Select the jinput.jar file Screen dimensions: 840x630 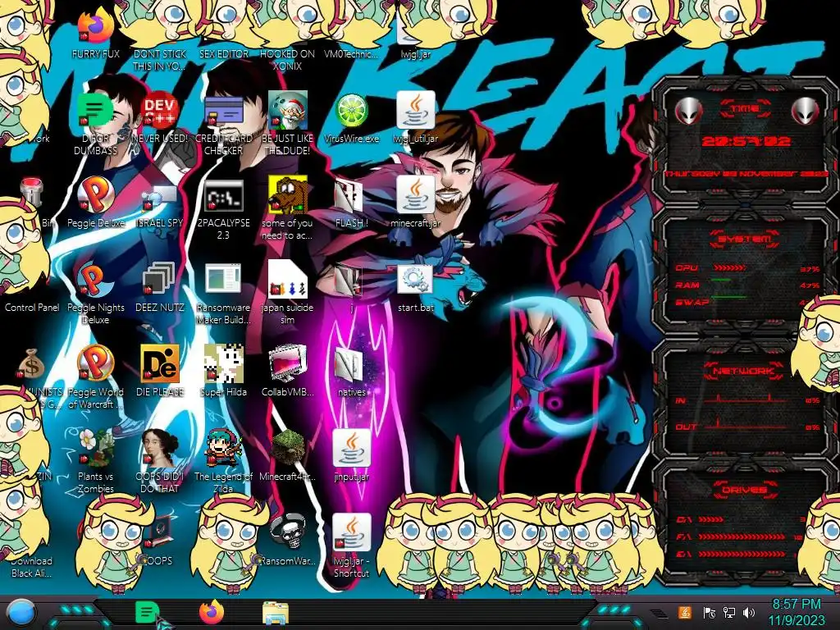351,449
